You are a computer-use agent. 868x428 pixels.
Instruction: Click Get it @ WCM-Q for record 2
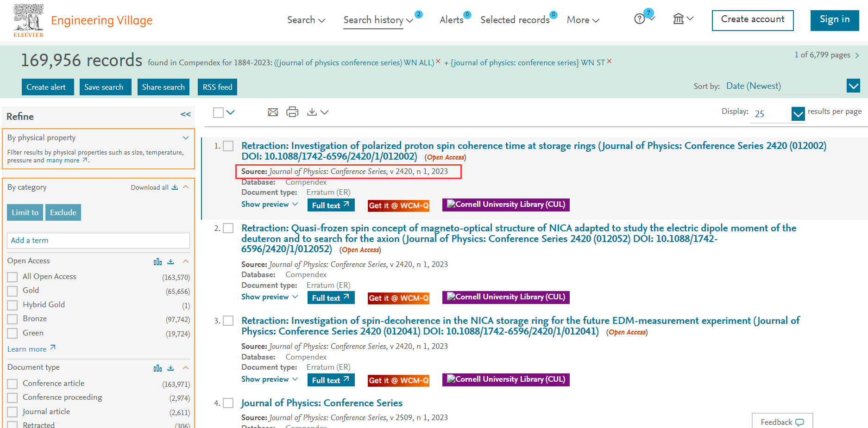pos(398,298)
